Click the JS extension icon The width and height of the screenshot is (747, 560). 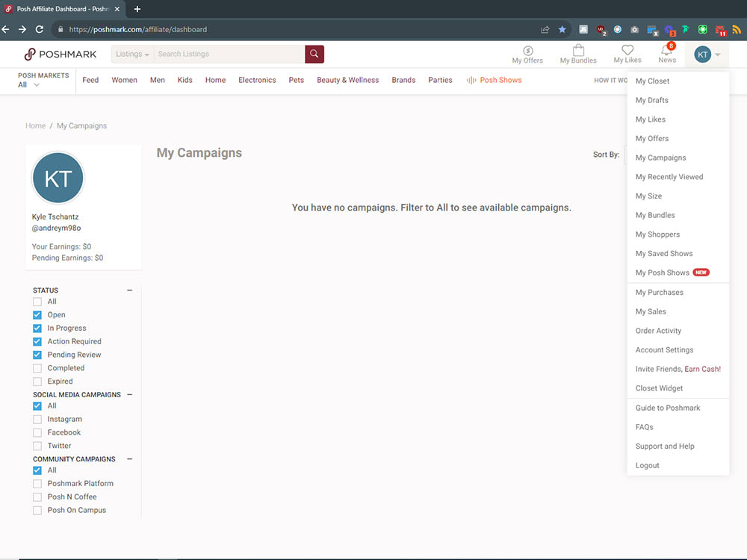tap(583, 30)
